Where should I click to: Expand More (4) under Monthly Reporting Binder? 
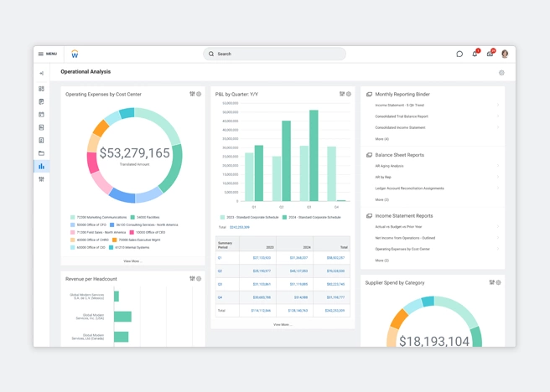click(381, 139)
